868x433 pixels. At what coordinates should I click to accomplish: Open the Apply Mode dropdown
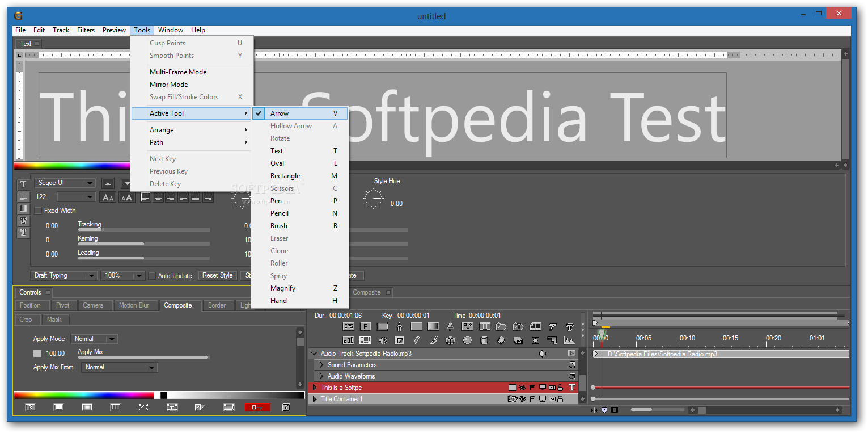coord(95,339)
